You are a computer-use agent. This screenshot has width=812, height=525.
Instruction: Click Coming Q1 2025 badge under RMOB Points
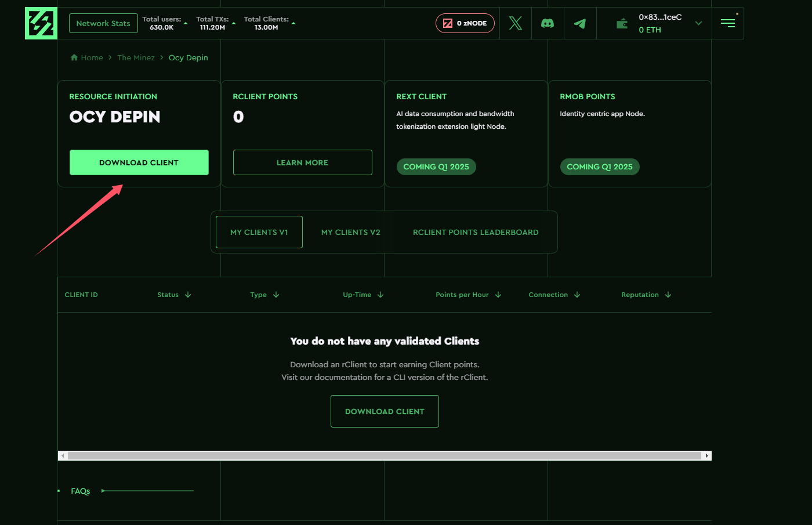click(x=600, y=166)
